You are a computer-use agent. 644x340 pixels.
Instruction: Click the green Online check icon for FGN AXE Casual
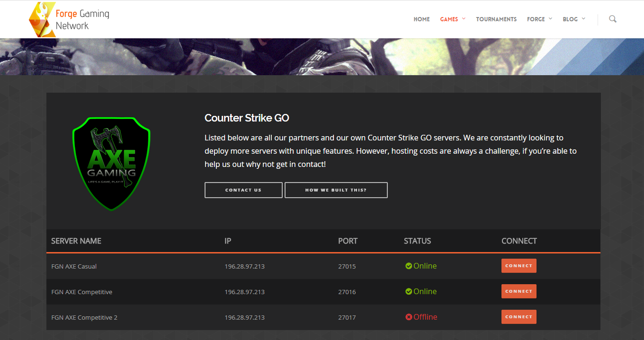[x=409, y=266]
